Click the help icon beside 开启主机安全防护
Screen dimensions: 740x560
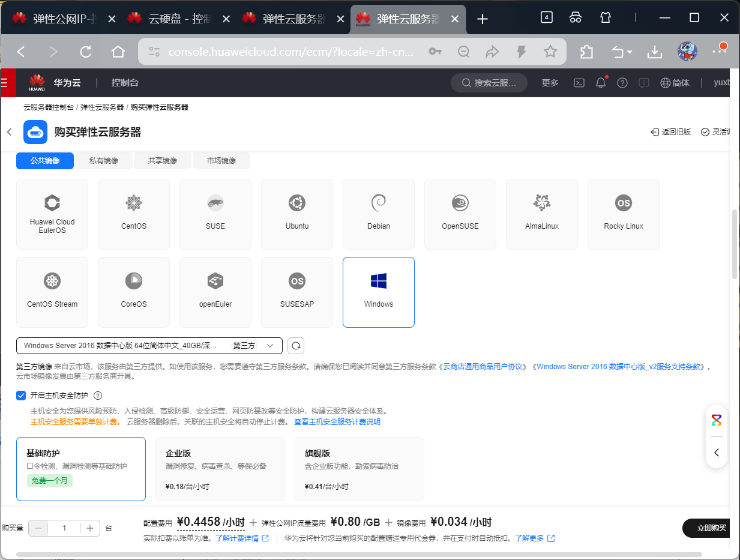(98, 396)
